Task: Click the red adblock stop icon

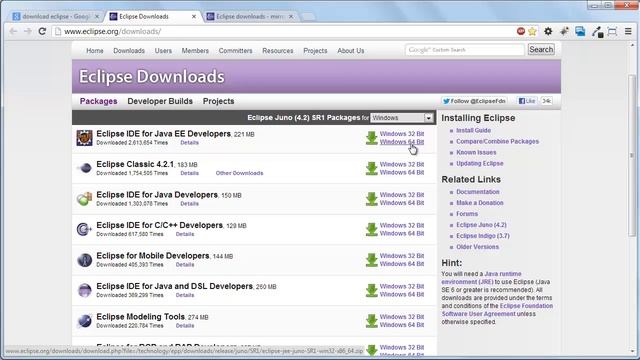Action: tap(521, 31)
